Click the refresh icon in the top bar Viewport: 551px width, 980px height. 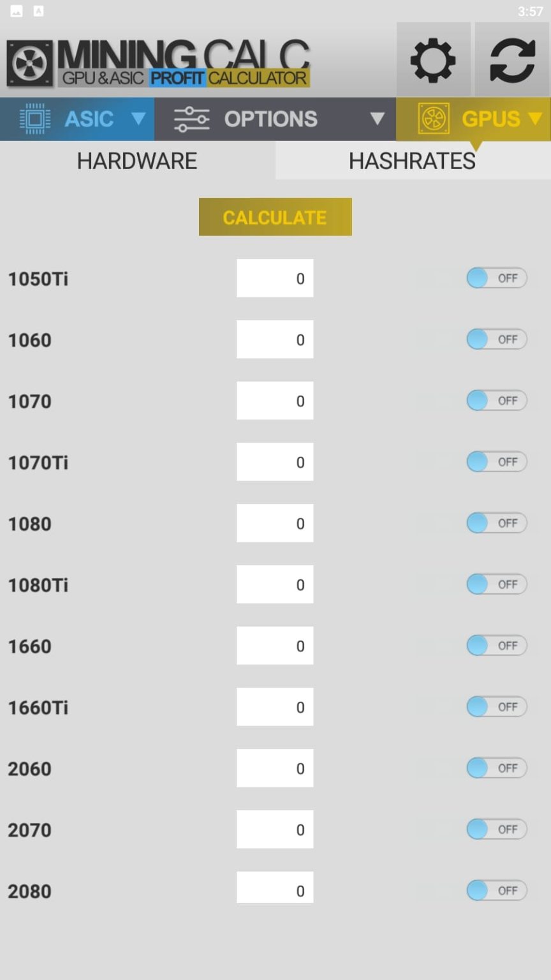coord(511,59)
